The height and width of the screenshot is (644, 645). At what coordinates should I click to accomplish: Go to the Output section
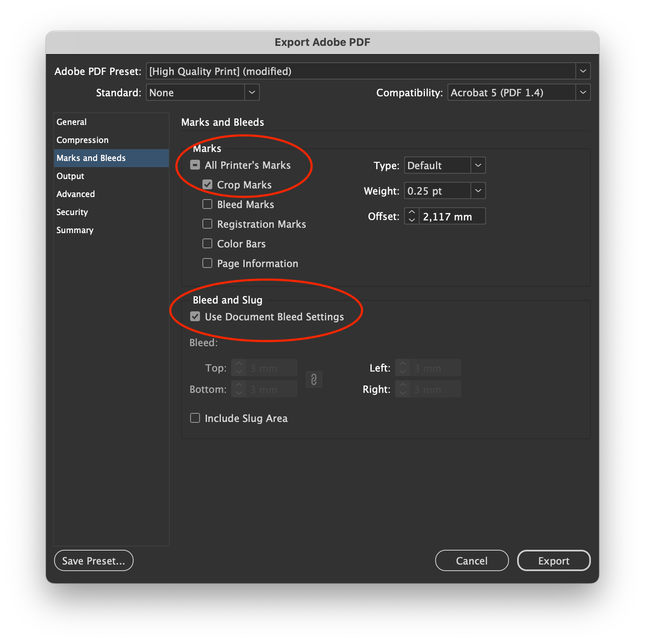point(111,176)
